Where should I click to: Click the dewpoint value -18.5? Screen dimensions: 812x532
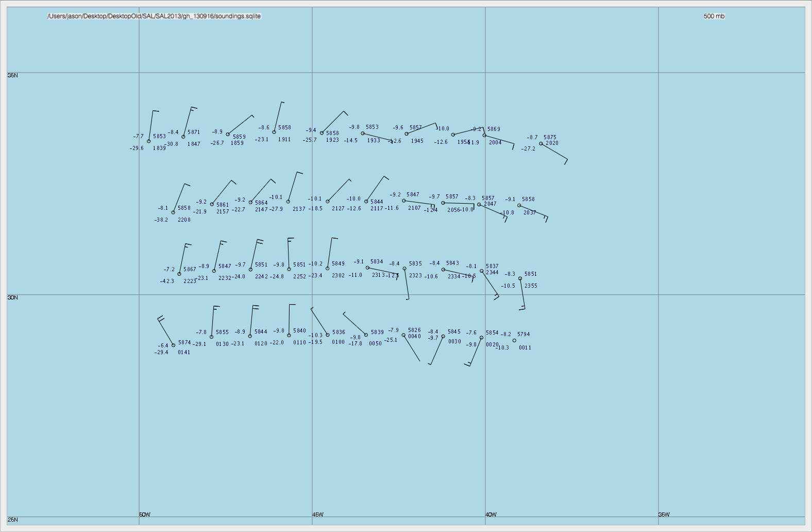point(315,209)
